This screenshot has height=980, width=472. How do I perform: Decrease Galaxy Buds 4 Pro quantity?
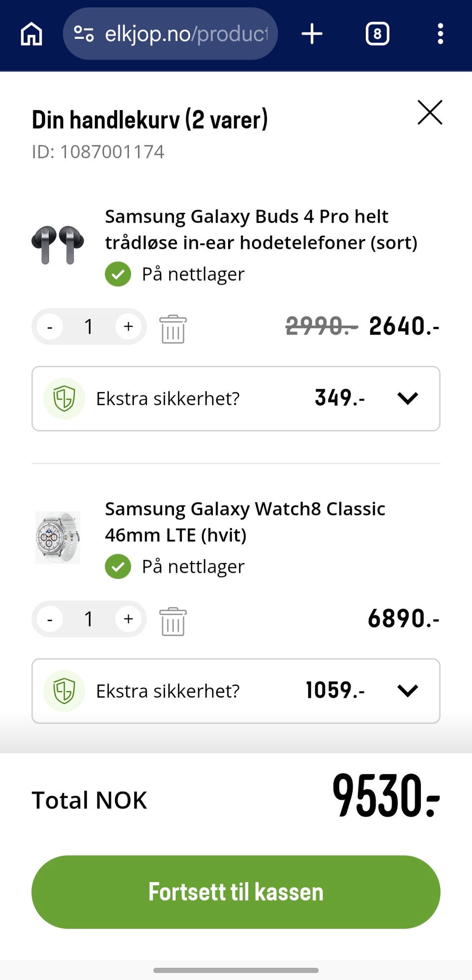coord(50,327)
